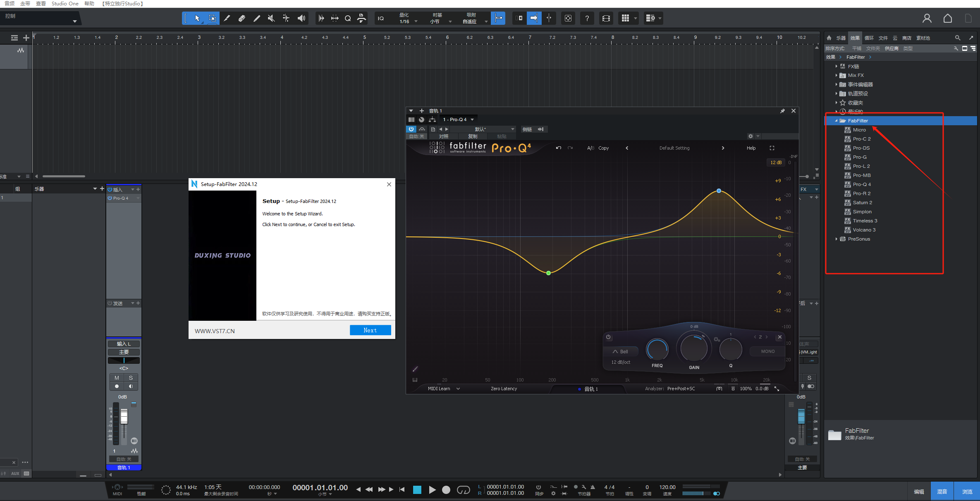Add a new track with plus icon

point(26,38)
